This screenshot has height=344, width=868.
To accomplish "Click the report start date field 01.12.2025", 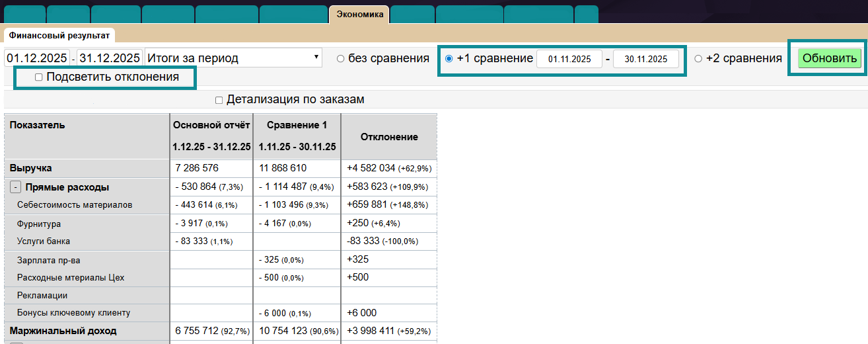I will point(38,58).
